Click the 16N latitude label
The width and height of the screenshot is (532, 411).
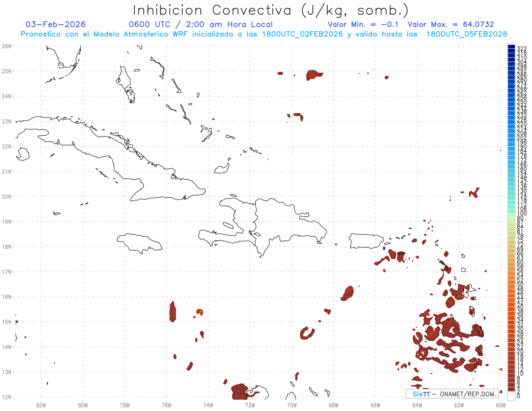pyautogui.click(x=7, y=297)
